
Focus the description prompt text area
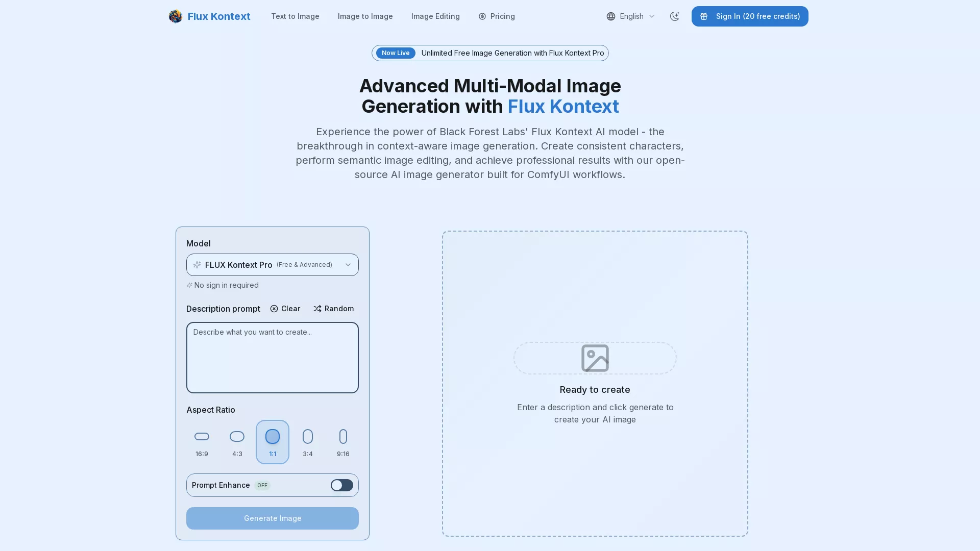point(273,358)
